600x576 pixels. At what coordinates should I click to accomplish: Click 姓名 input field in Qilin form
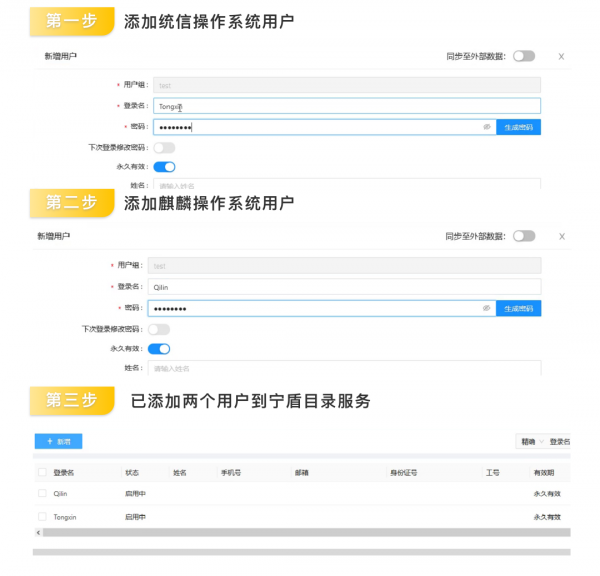pos(344,368)
